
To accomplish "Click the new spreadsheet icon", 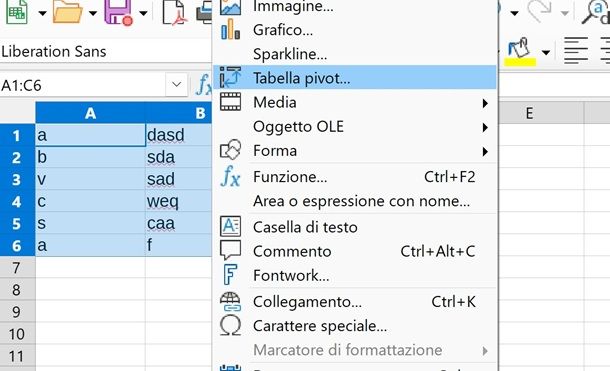I will click(x=17, y=12).
